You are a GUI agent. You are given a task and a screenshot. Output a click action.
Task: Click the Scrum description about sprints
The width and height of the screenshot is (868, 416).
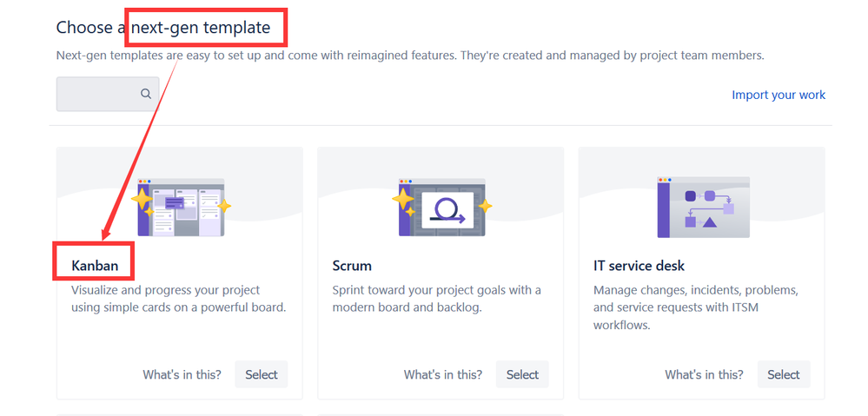pos(436,299)
